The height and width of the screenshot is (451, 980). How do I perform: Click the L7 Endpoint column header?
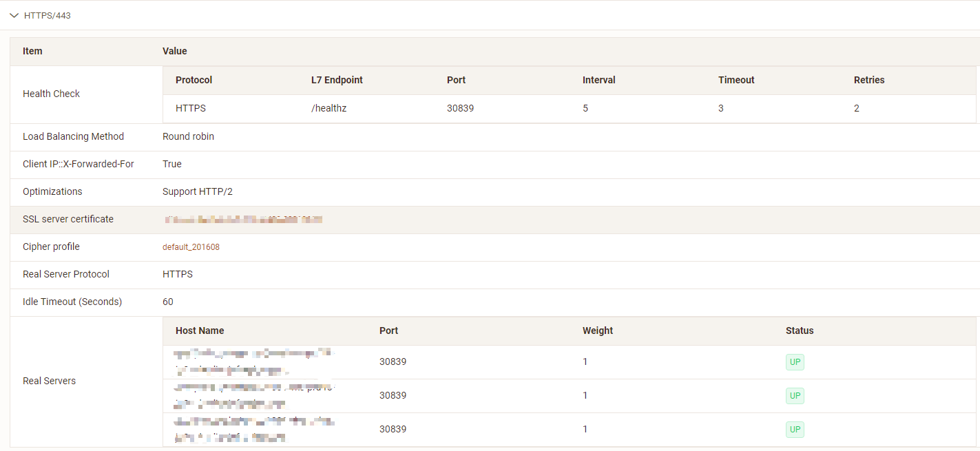click(337, 80)
